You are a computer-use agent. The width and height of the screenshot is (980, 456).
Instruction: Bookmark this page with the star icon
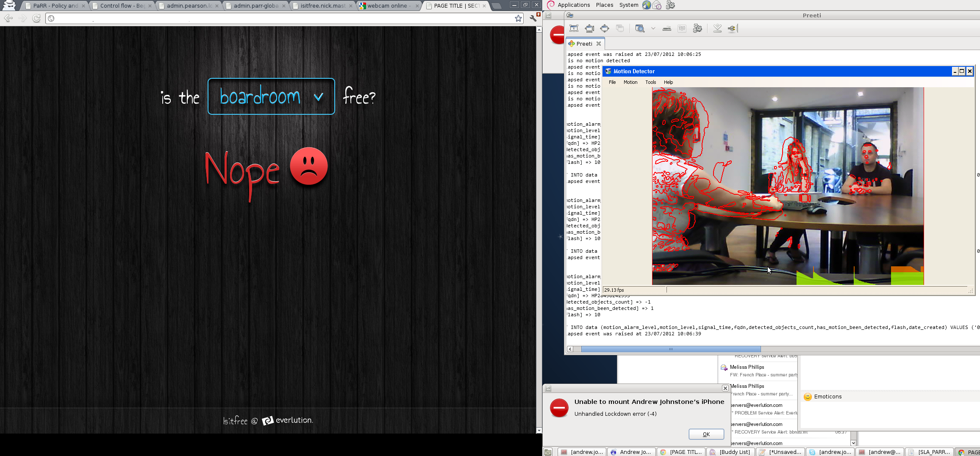(518, 18)
